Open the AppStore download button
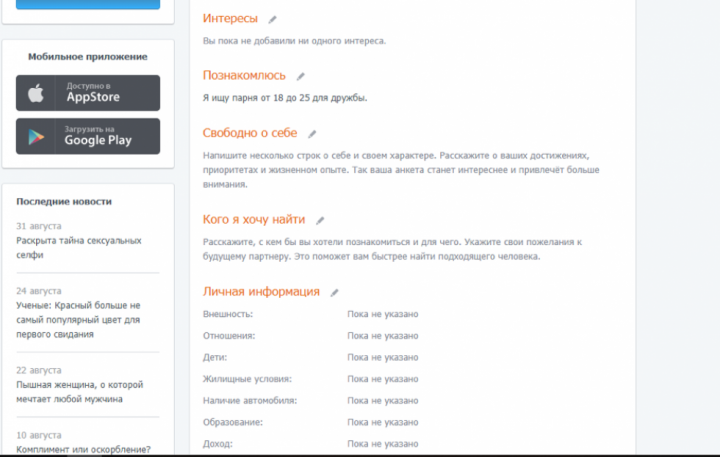 coord(88,93)
